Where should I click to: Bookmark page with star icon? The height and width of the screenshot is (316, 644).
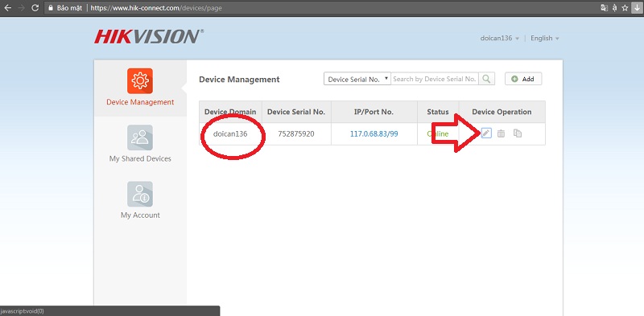(625, 7)
